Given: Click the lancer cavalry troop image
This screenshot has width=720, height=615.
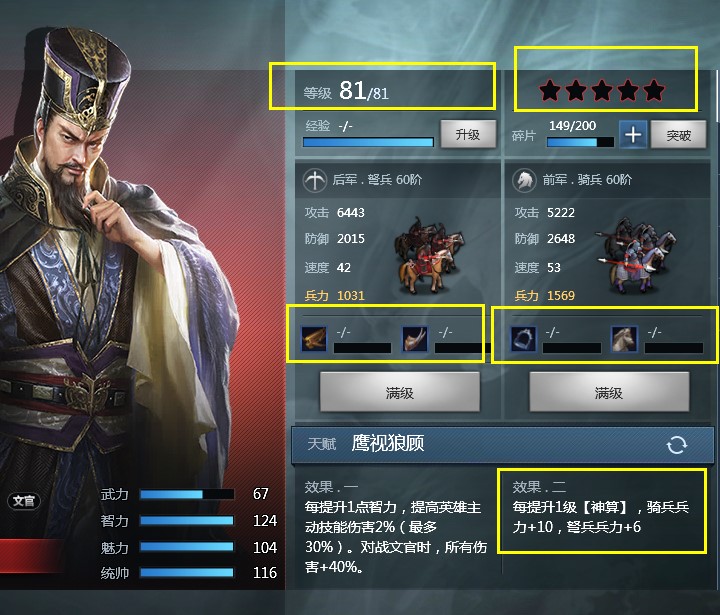Looking at the screenshot, I should point(636,255).
